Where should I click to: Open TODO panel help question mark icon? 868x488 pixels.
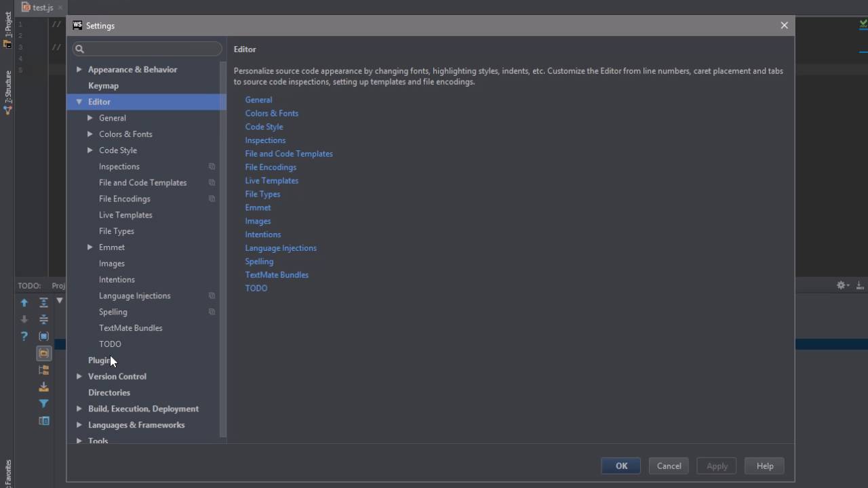24,336
